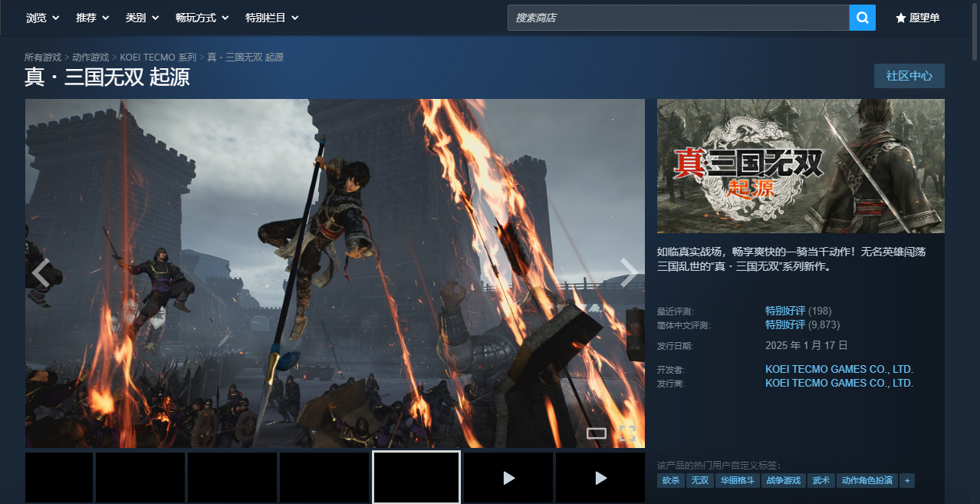
Task: Expand the 畅玩方式 dropdown menu
Action: pos(202,18)
